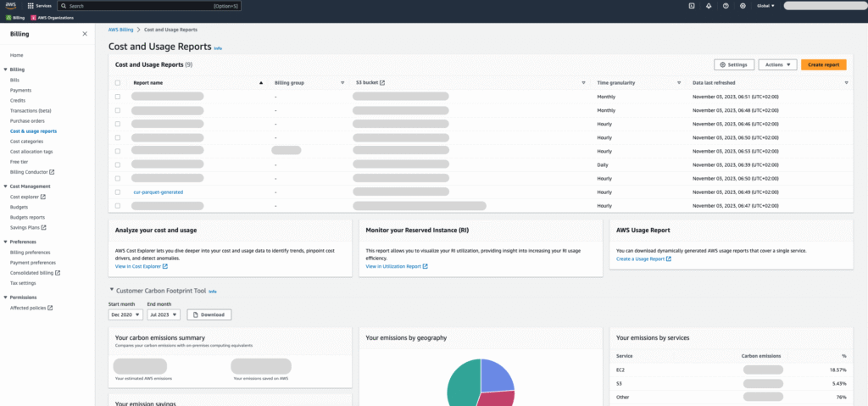This screenshot has width=868, height=406.
Task: Click external link icon beside Consolidated billing
Action: point(58,273)
